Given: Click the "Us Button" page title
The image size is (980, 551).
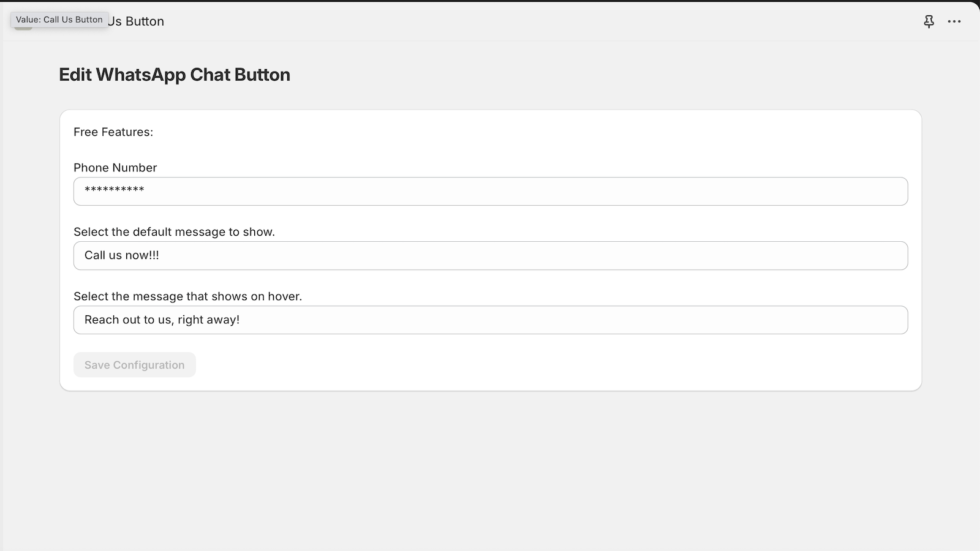Looking at the screenshot, I should click(135, 21).
